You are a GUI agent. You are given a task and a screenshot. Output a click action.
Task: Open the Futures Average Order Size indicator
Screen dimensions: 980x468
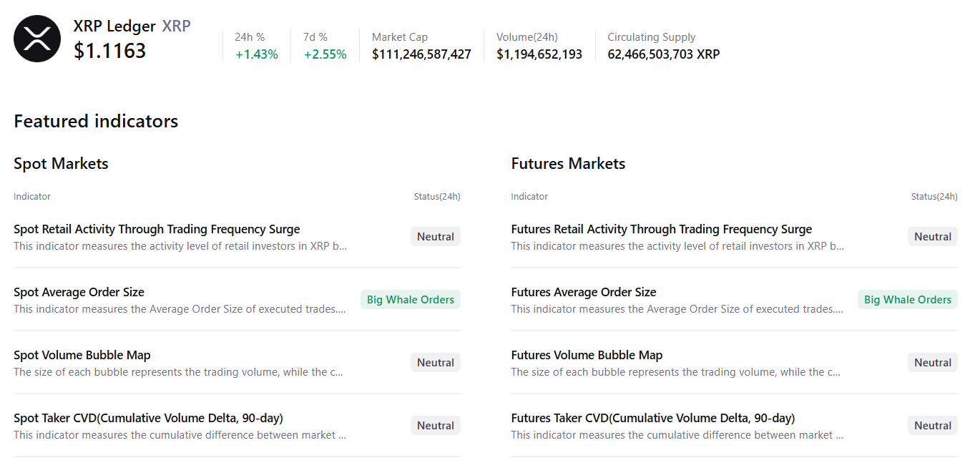pyautogui.click(x=584, y=292)
